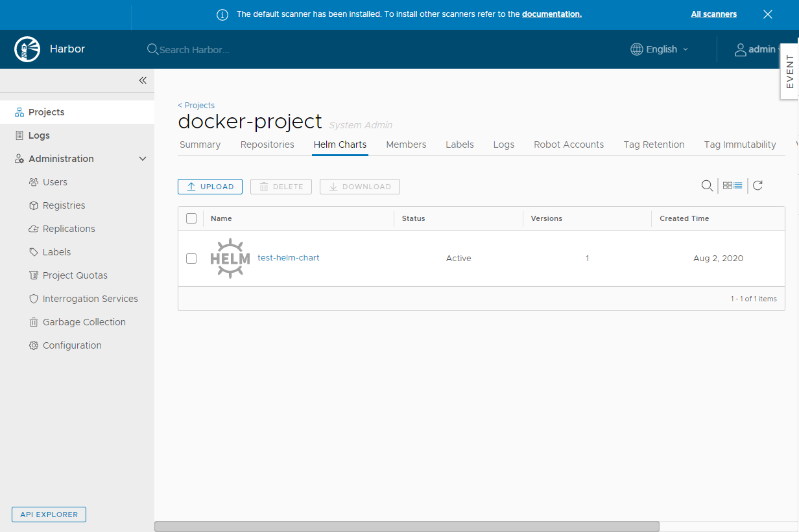Select Projects in the sidebar
799x532 pixels.
click(x=77, y=112)
